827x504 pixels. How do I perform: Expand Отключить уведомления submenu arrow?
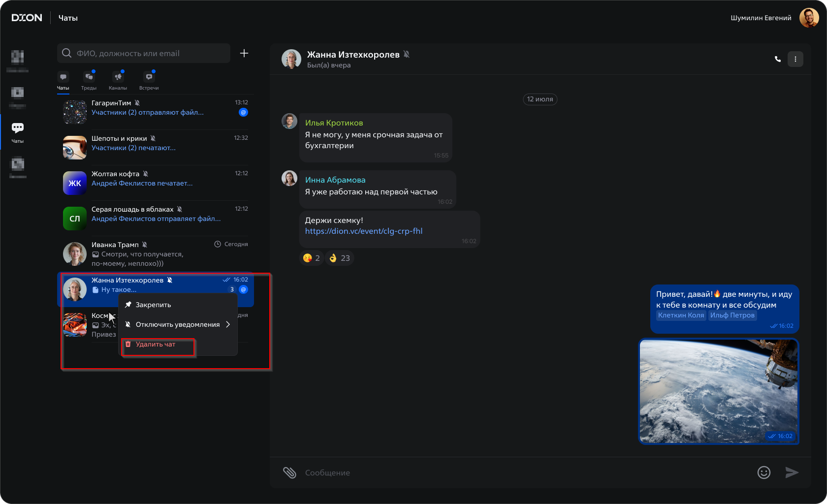coord(228,324)
